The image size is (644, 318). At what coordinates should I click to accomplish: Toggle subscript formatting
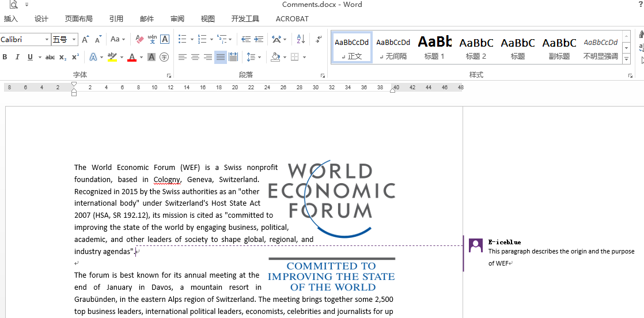click(x=62, y=57)
